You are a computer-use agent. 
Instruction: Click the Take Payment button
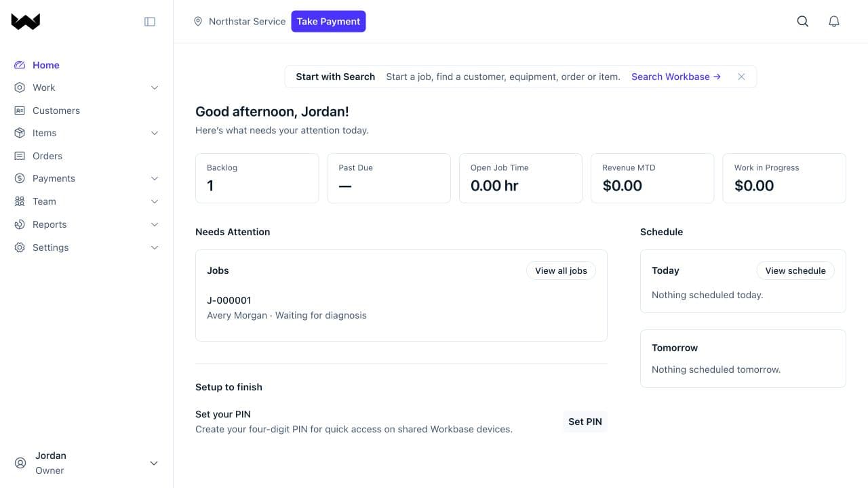coord(328,22)
